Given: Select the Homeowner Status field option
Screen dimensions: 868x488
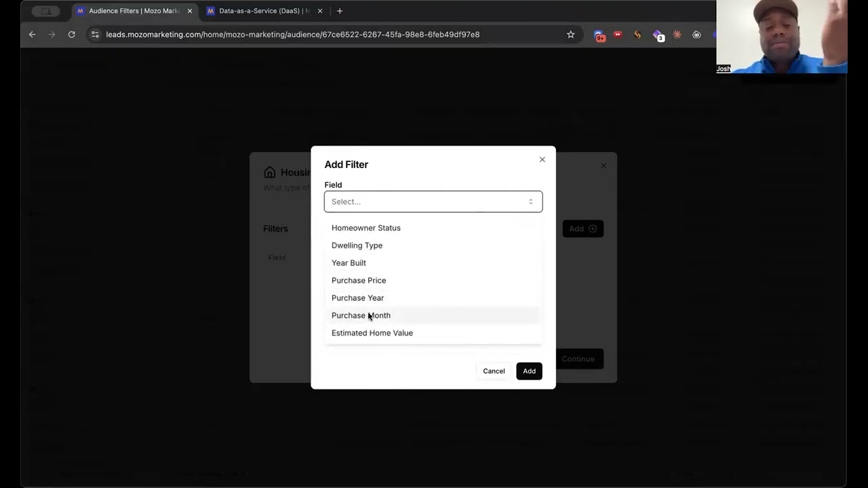Looking at the screenshot, I should pyautogui.click(x=433, y=228).
